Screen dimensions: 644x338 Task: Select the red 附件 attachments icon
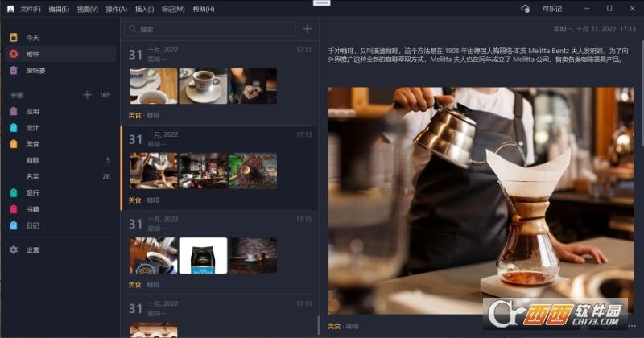click(x=14, y=54)
